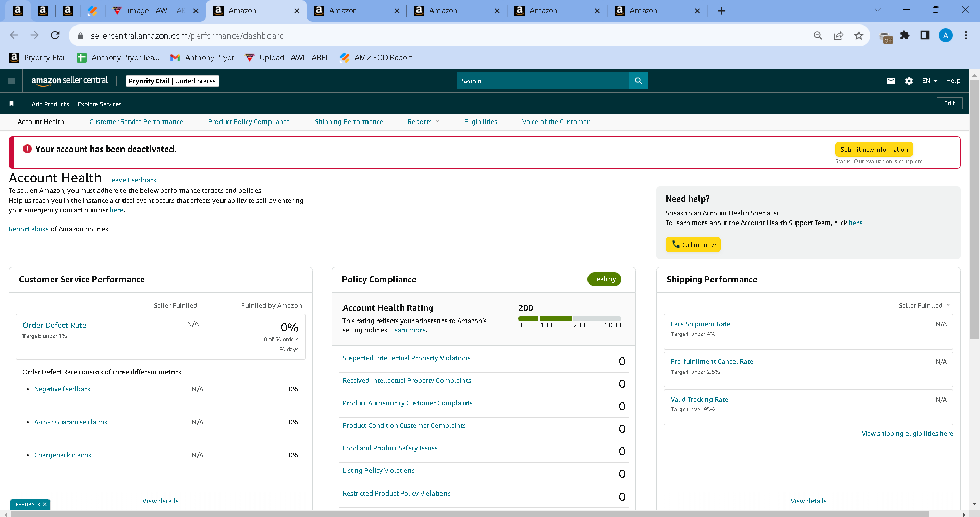Open Listing Policy Violations link

(378, 471)
